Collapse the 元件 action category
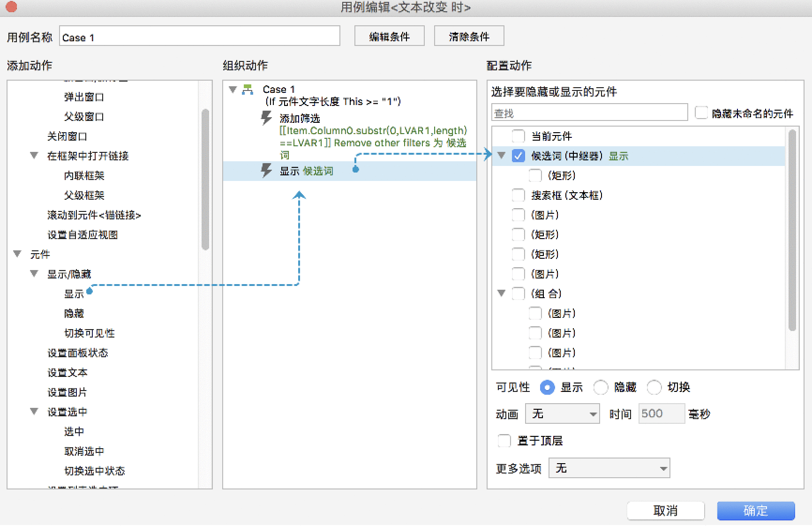 pyautogui.click(x=17, y=254)
